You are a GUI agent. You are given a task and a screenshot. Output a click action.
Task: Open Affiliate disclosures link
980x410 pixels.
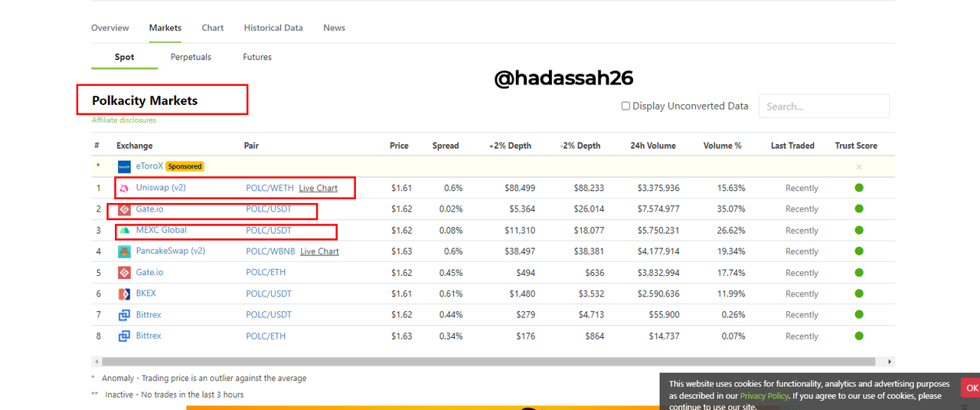124,120
